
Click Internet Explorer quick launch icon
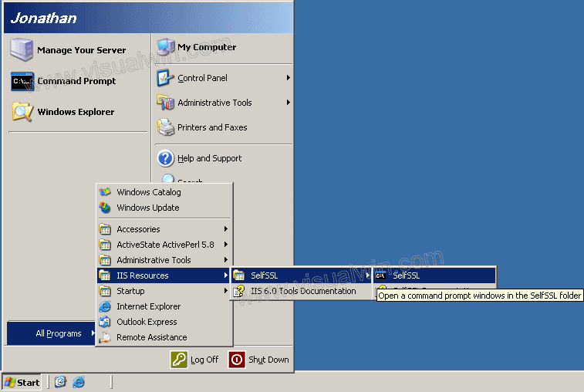(79, 382)
